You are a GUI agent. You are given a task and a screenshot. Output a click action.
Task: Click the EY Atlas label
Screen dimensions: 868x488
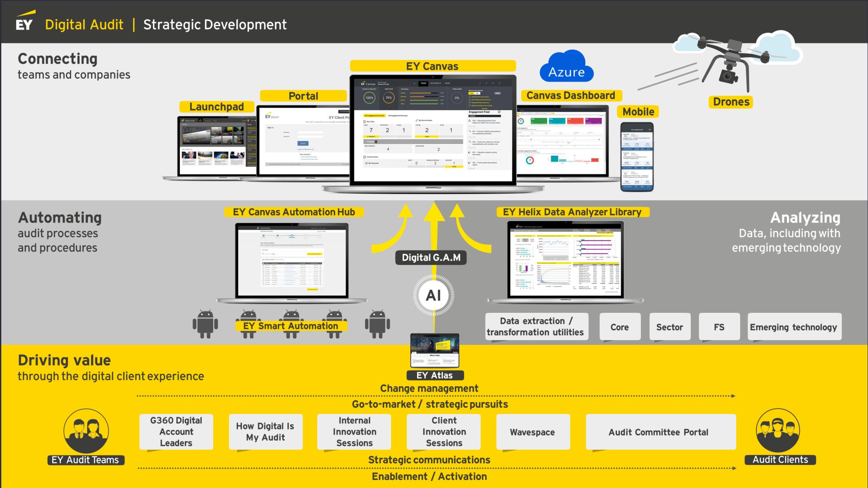click(434, 375)
